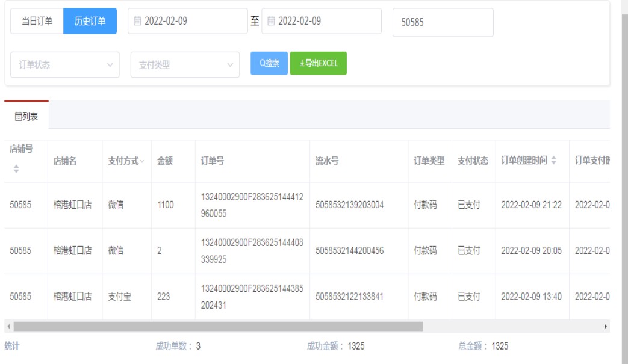Click the green 导出EXCEL button
628x364 pixels.
coord(318,63)
